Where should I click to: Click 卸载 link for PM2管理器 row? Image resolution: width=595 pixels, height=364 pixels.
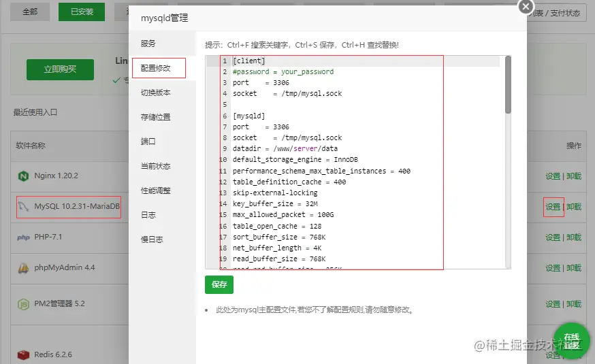click(x=574, y=304)
